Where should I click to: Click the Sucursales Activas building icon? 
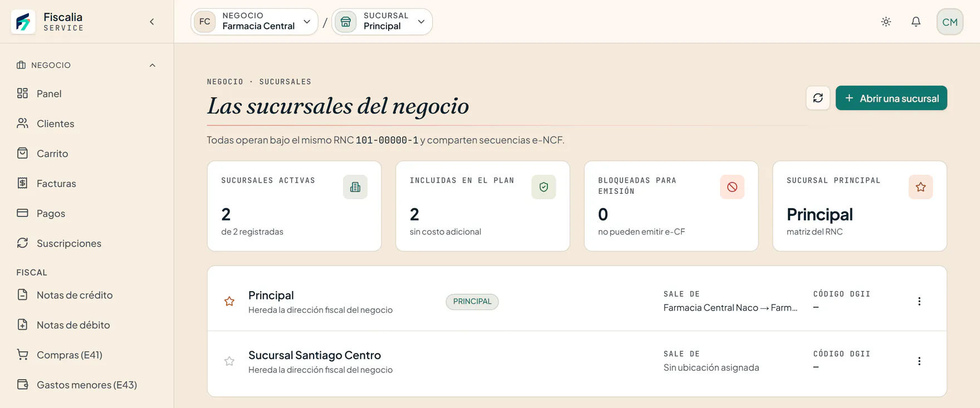coord(355,187)
